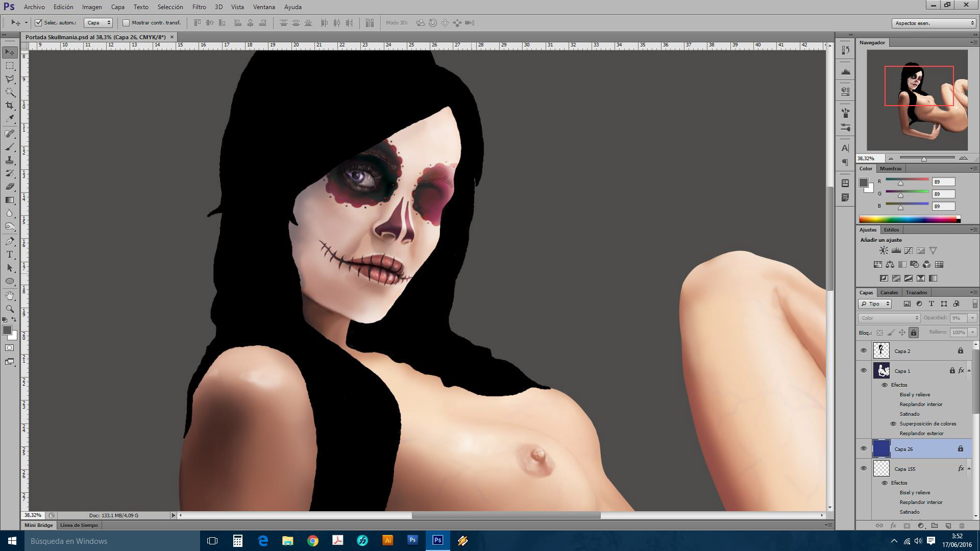The height and width of the screenshot is (551, 980).
Task: Select the Magic Wand selection tool
Action: click(10, 92)
